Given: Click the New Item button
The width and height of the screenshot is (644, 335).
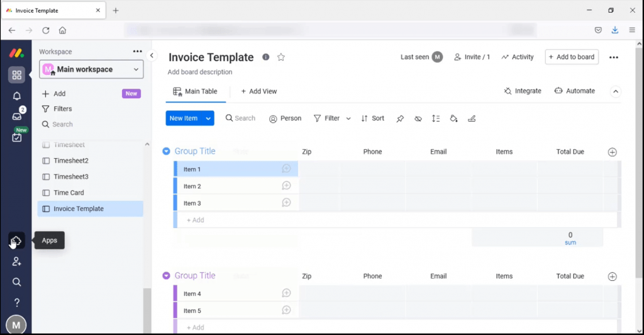Looking at the screenshot, I should [x=184, y=118].
